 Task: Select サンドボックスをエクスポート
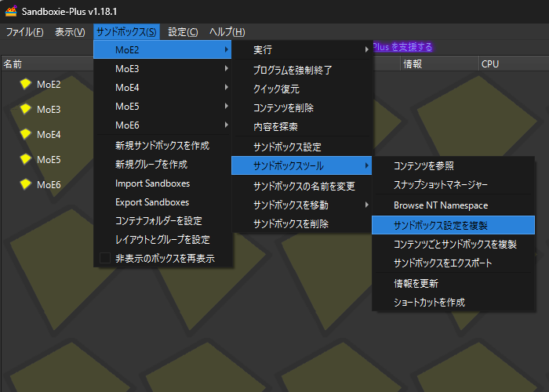[453, 263]
